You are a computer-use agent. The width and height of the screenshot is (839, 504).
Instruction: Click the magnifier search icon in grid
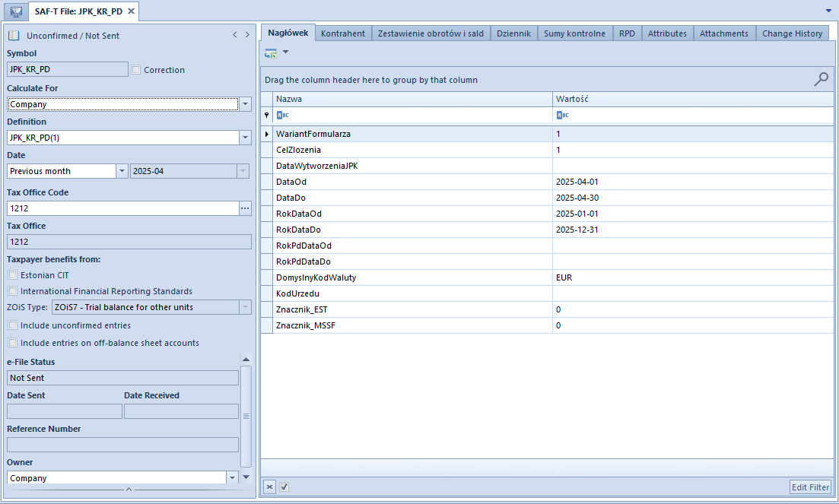point(821,80)
